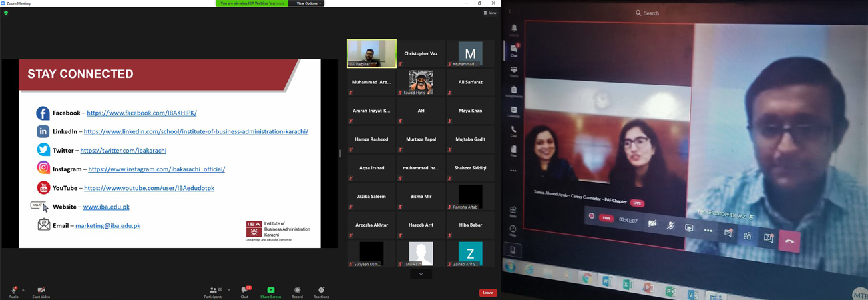Open the Zoom Reactions menu
Viewport: 868px width, 300px height.
click(321, 291)
